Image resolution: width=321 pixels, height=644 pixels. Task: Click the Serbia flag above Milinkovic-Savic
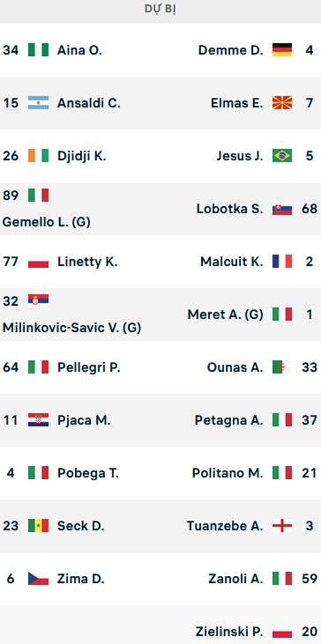(38, 300)
